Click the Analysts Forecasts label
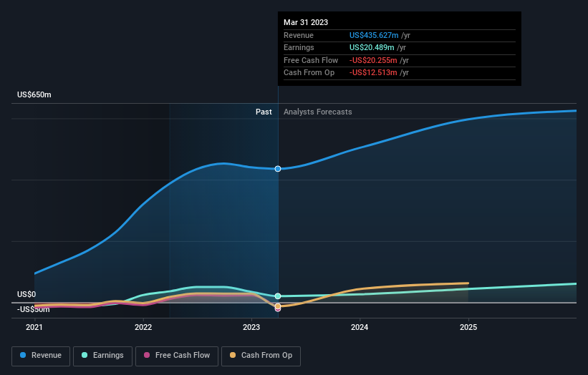The image size is (588, 375). [317, 112]
